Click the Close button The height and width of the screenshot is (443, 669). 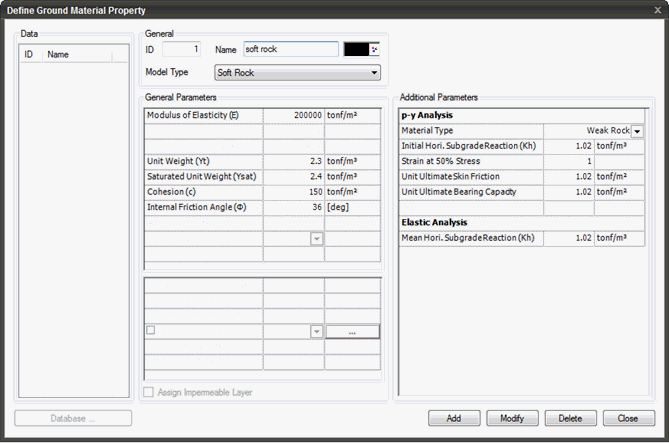pyautogui.click(x=628, y=418)
